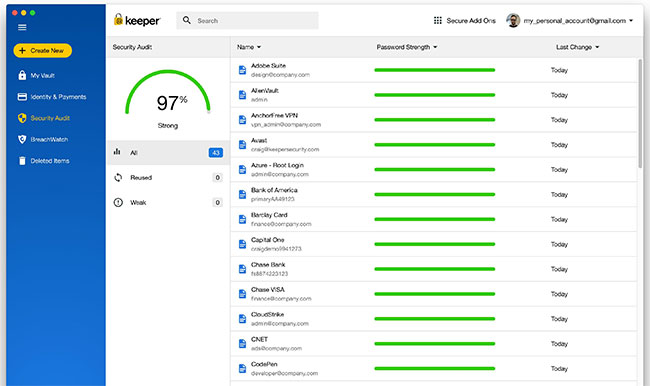
Task: Click the CloudStrike document icon
Action: click(243, 319)
